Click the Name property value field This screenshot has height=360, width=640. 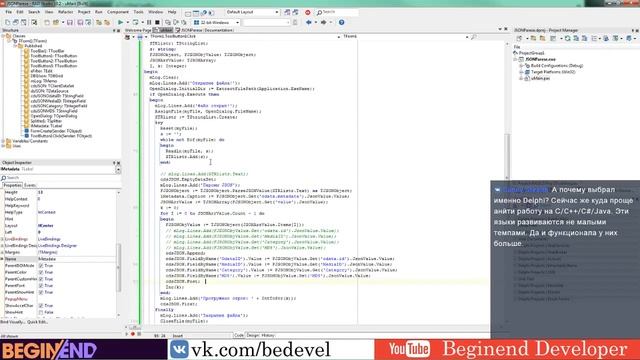77,259
